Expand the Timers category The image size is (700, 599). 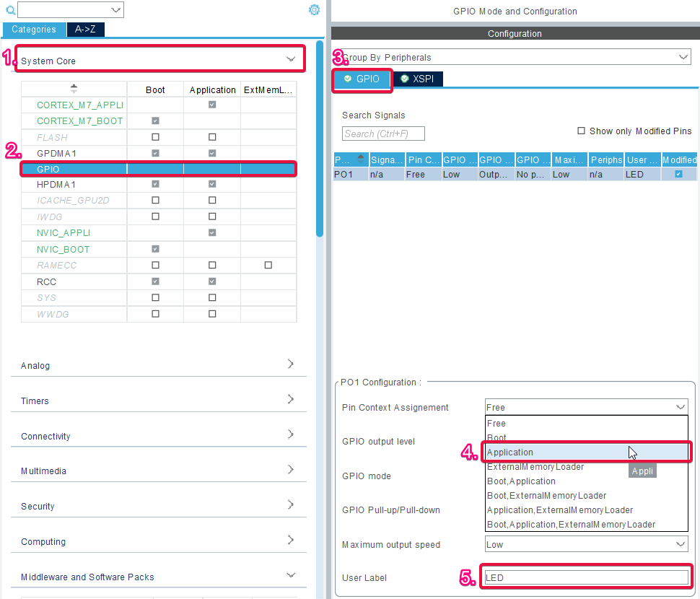pos(159,400)
